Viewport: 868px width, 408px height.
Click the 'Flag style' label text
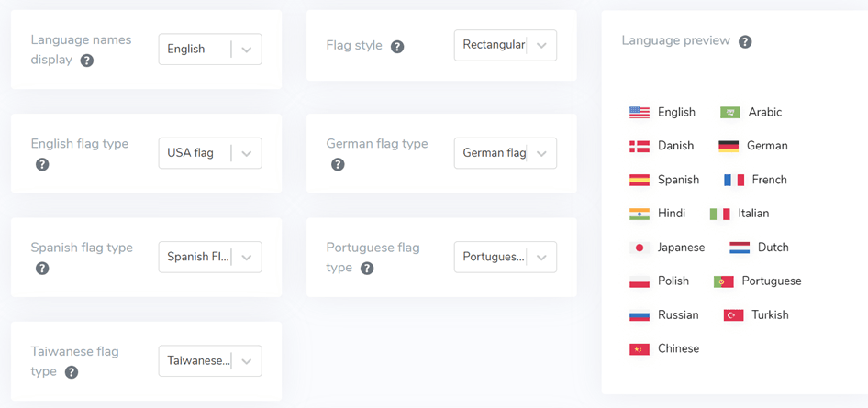(x=354, y=45)
